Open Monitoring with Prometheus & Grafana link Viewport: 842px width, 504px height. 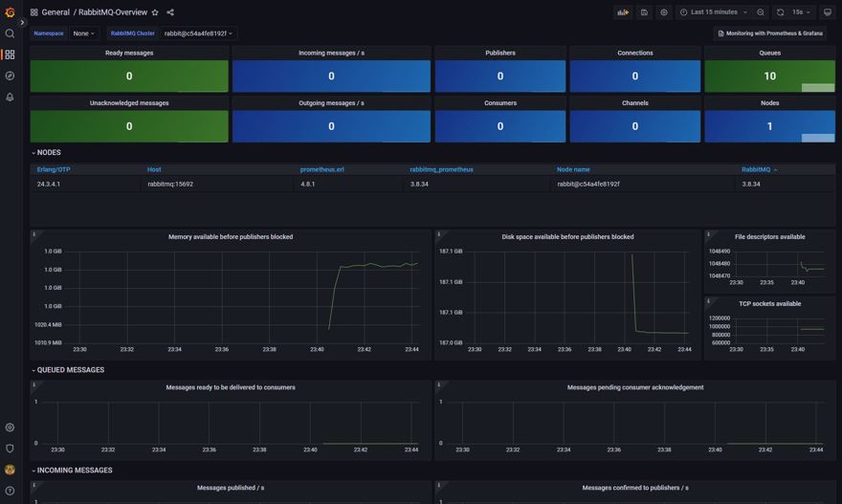770,33
